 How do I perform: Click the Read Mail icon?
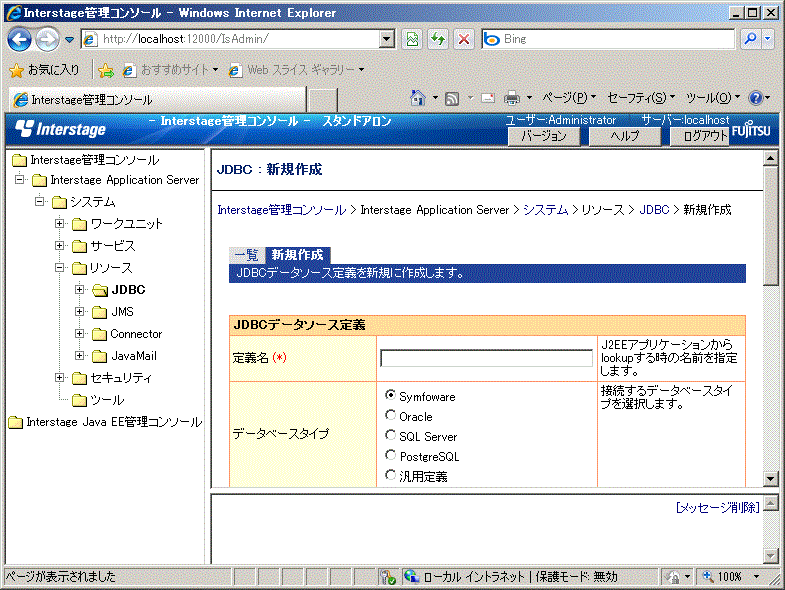[488, 98]
